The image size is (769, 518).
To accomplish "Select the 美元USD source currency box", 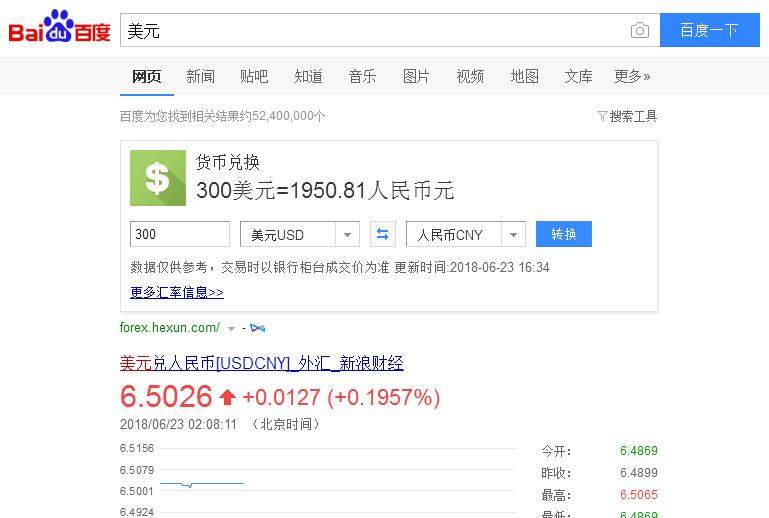I will point(300,234).
